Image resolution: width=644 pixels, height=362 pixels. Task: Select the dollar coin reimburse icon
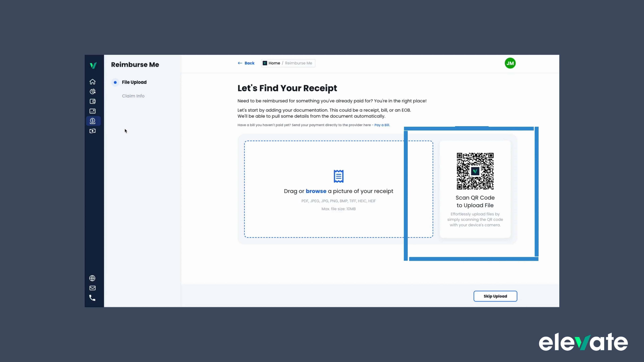coord(93,121)
